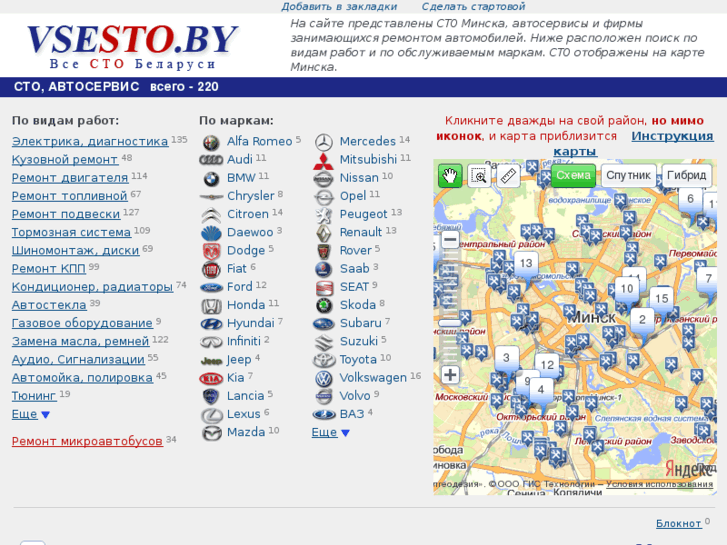Open the Skoda brand link
The width and height of the screenshot is (727, 545).
tap(357, 305)
